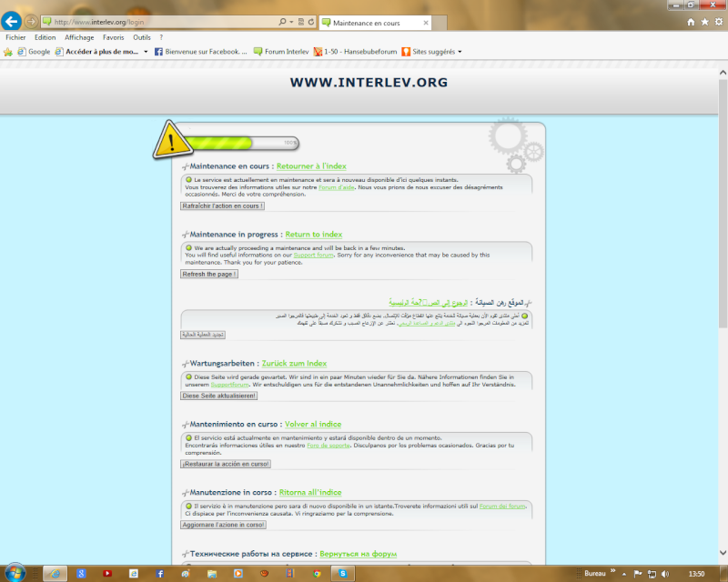Click the 'Refresh the page !' button

tap(209, 274)
